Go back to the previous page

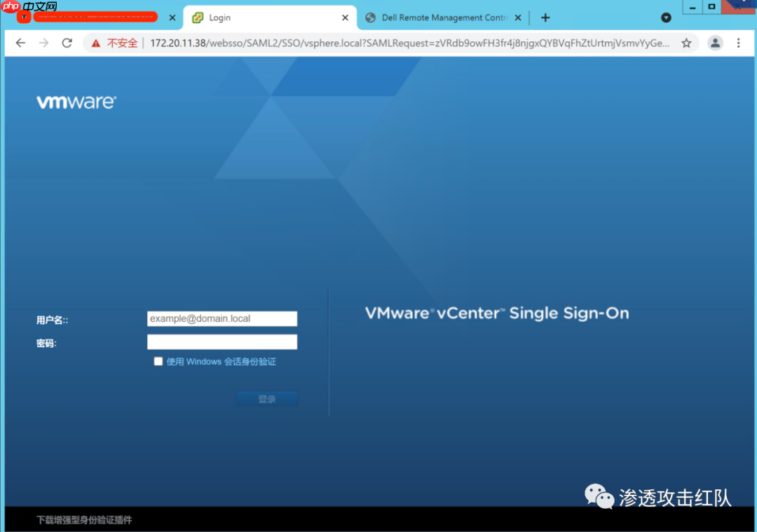click(20, 43)
